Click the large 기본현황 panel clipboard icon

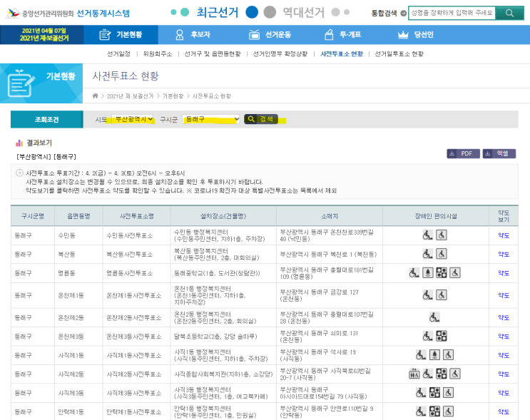tap(21, 83)
